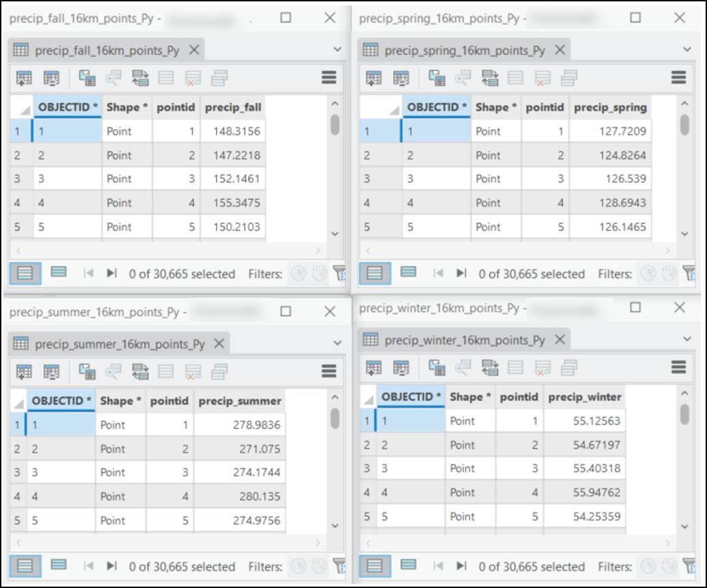707x588 pixels.
Task: Click precip_summer column header
Action: (x=240, y=401)
